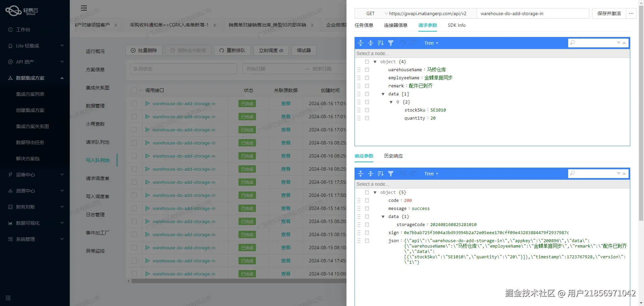Click drag handle of the sign node
Screen dimensions: 644x306
pyautogui.click(x=359, y=233)
